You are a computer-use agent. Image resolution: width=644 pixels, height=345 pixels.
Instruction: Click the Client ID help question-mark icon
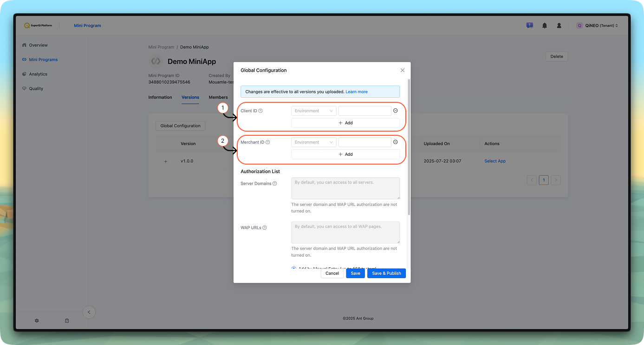(x=260, y=111)
